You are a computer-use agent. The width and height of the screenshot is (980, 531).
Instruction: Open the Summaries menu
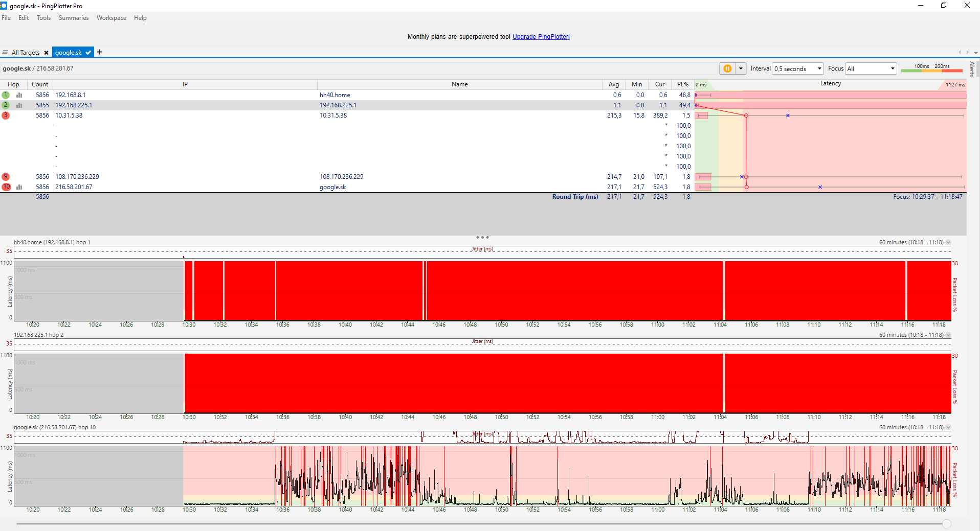(x=73, y=18)
